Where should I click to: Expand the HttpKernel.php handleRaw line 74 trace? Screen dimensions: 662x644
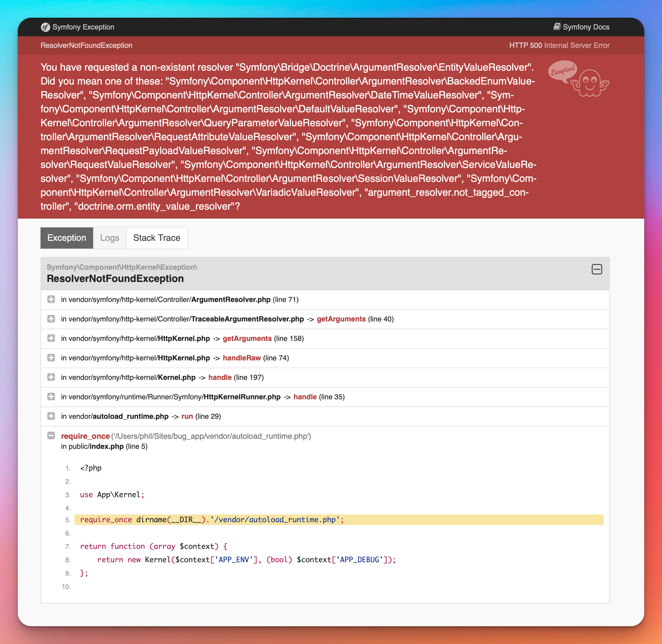click(51, 358)
